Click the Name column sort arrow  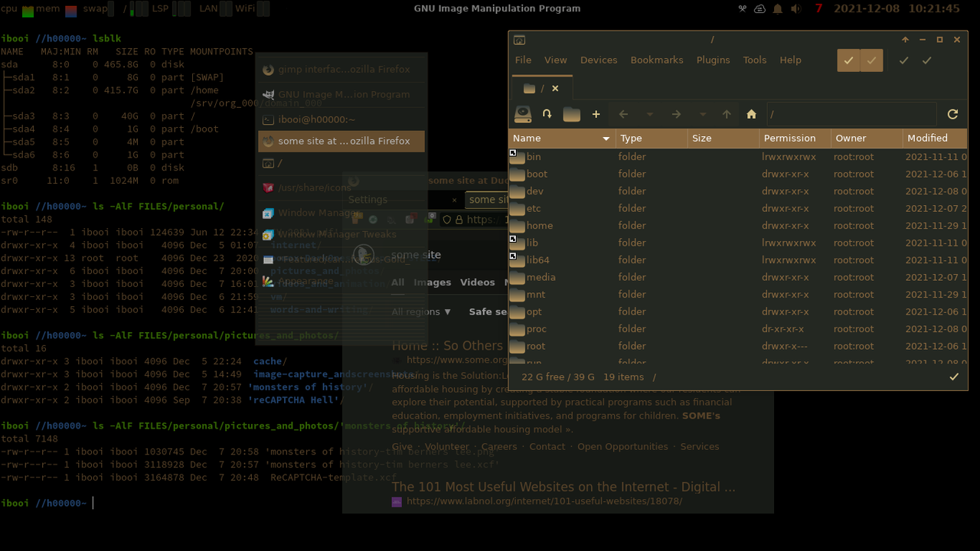[606, 139]
